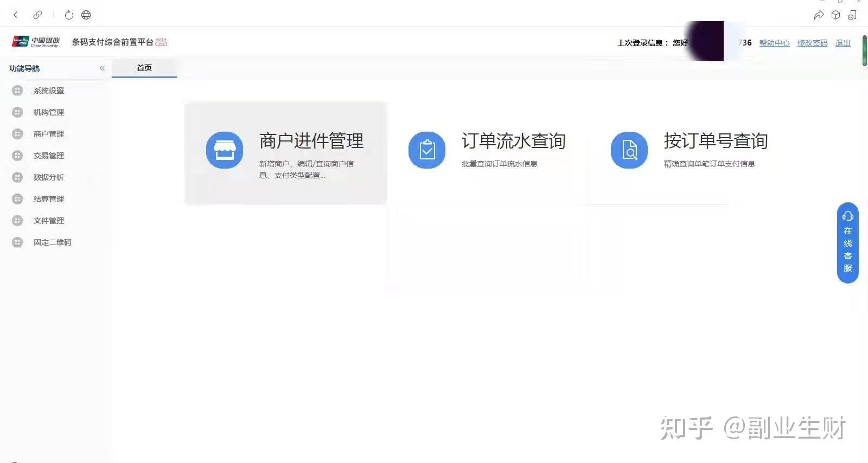
Task: Select the 首页 tab
Action: click(144, 68)
